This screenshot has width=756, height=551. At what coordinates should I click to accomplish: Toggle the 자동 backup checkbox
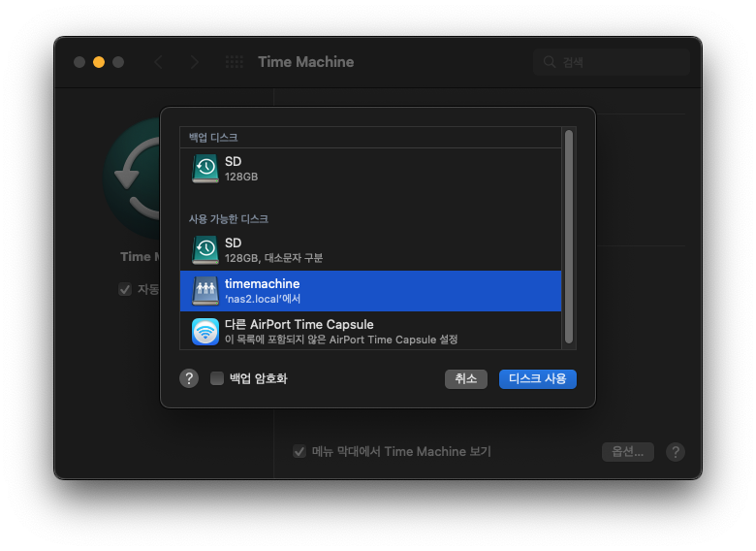pos(125,289)
